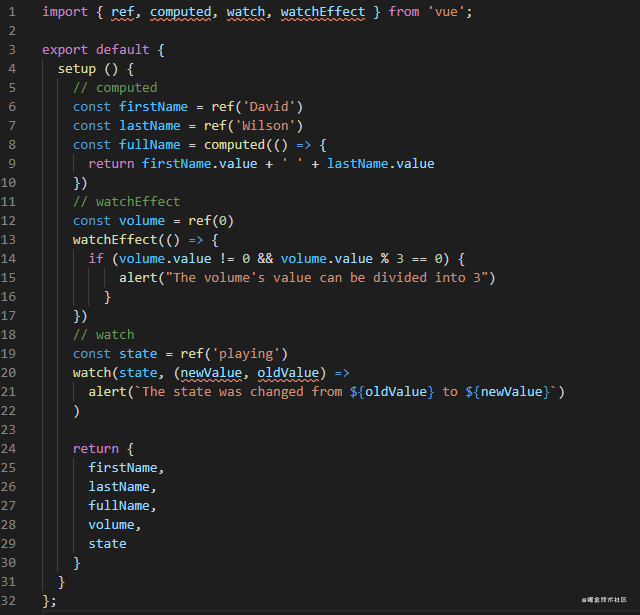Click 'state' declaration on line 19
The height and width of the screenshot is (615, 640).
138,353
